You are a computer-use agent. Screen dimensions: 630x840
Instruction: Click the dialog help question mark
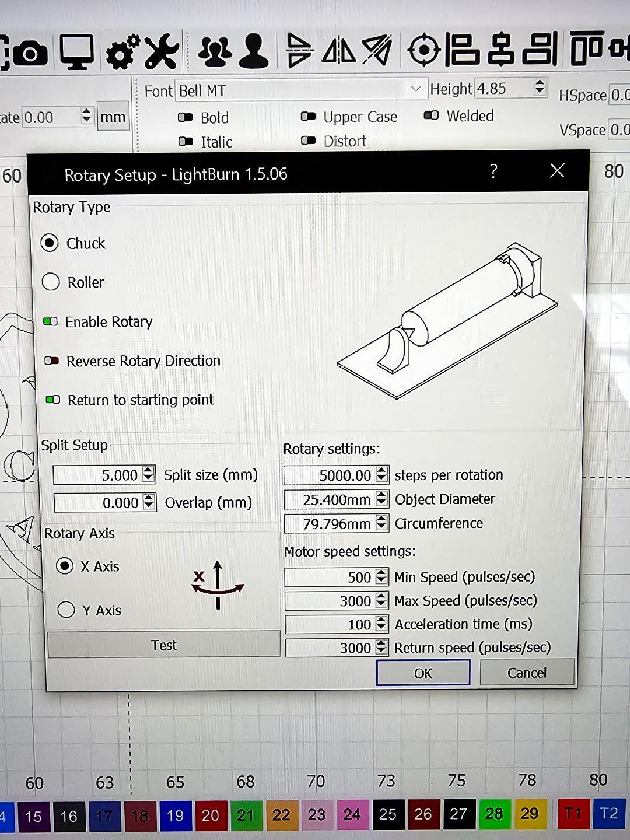pos(494,171)
